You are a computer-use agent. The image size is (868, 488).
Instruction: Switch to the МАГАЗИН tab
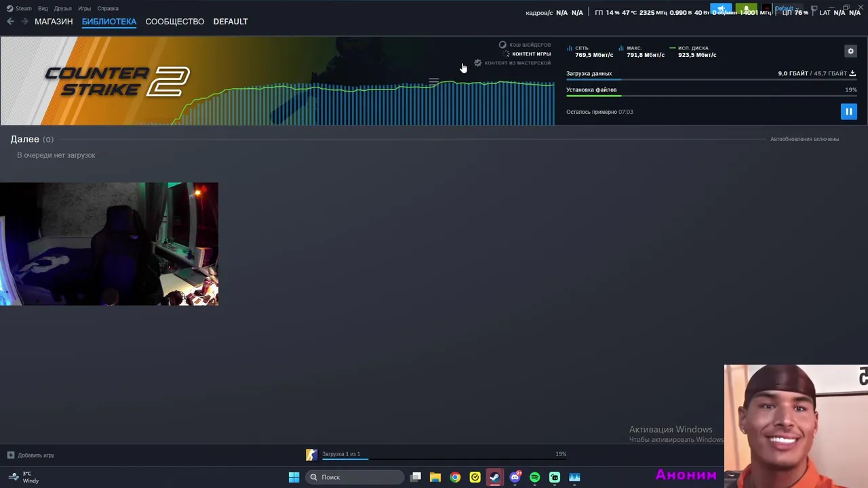pos(54,22)
